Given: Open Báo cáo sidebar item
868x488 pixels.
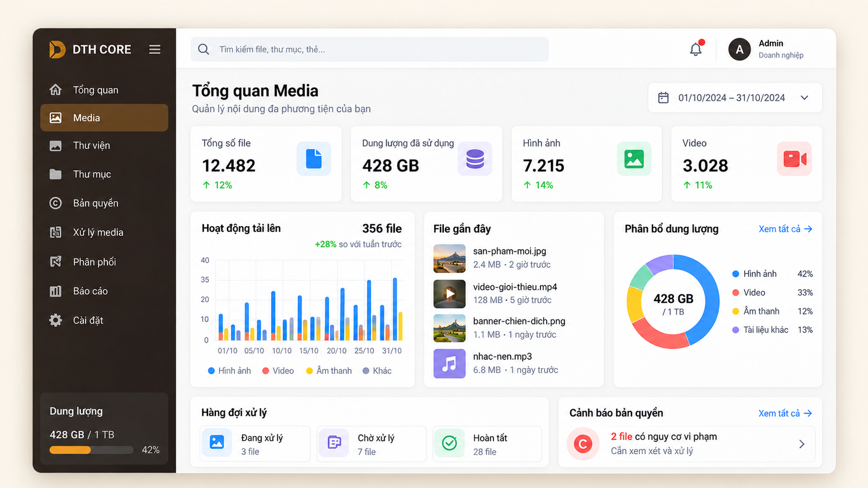Looking at the screenshot, I should pyautogui.click(x=104, y=291).
